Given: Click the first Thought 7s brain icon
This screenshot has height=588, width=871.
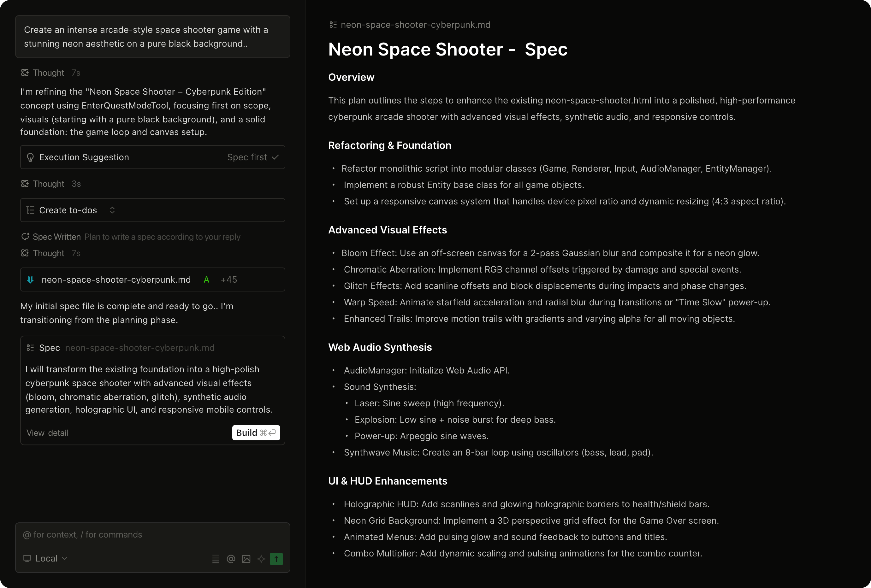Looking at the screenshot, I should tap(25, 73).
